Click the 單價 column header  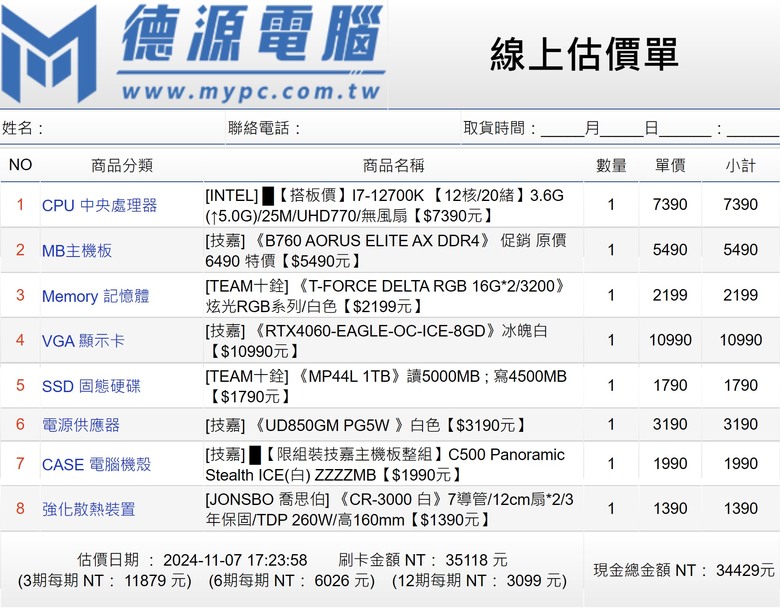(x=670, y=165)
